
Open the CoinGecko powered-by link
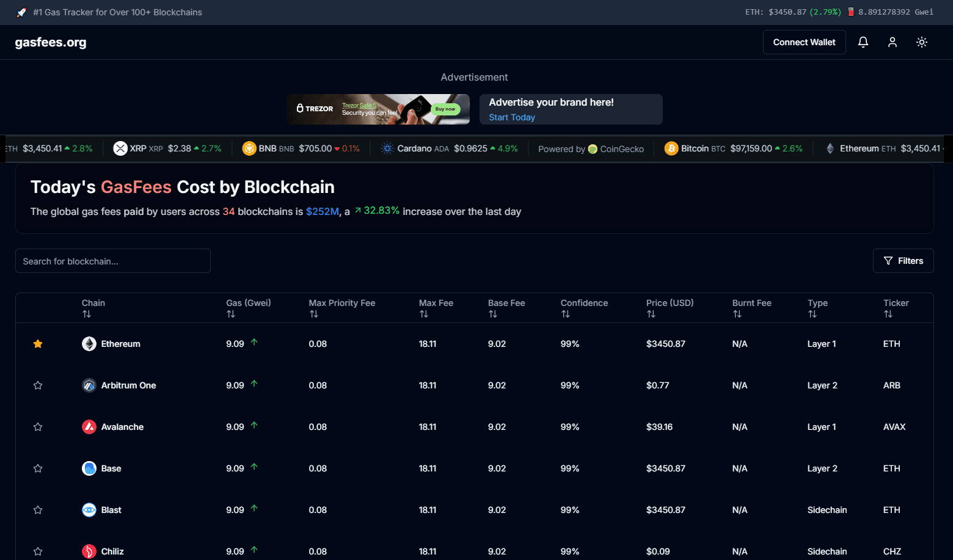[591, 149]
